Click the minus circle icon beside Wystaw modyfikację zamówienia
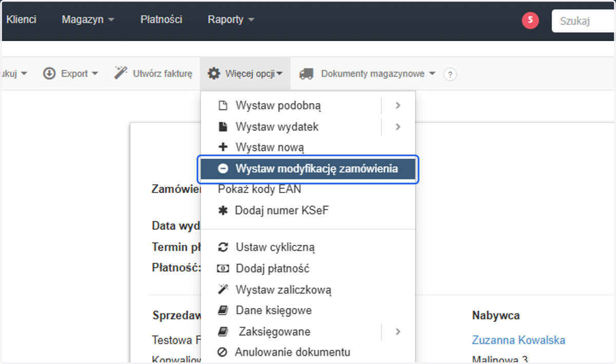616x364 pixels. (223, 168)
